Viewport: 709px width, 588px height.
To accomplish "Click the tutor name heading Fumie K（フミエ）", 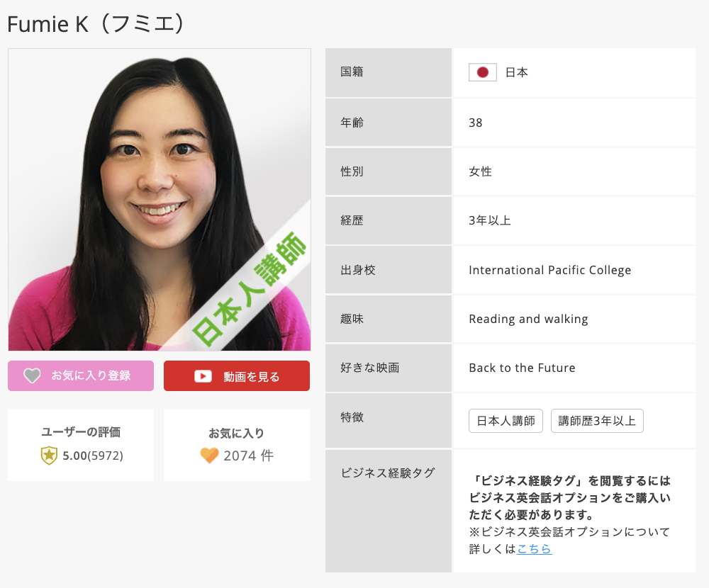I will click(97, 23).
